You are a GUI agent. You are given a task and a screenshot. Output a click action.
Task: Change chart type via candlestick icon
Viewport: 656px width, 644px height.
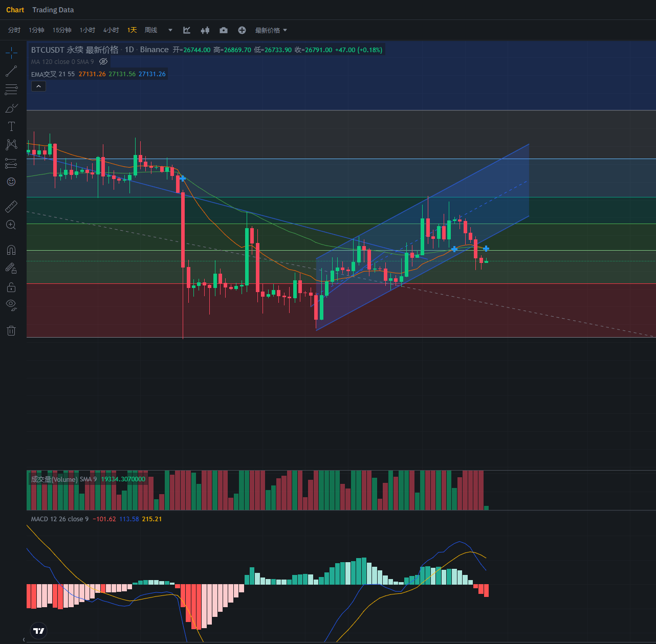[x=205, y=30]
